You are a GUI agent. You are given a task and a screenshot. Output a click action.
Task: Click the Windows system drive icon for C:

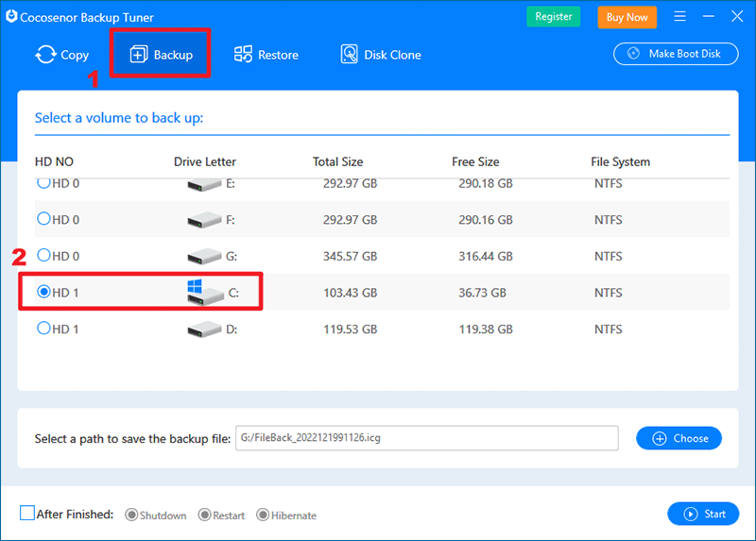click(205, 293)
